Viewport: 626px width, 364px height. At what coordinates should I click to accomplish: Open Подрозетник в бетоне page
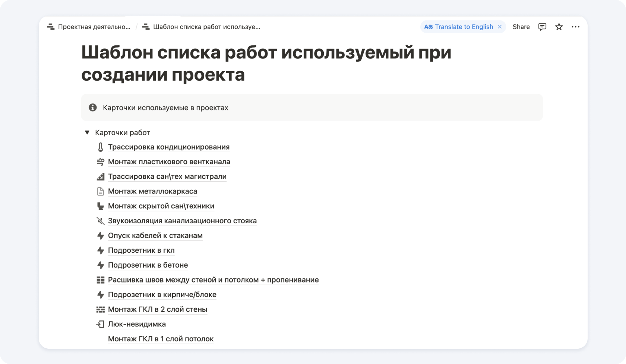pos(148,265)
